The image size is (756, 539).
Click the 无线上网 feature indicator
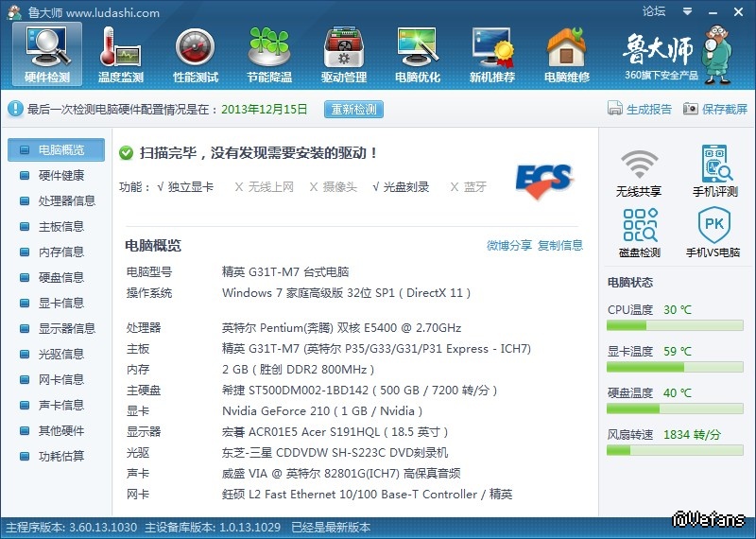point(265,186)
